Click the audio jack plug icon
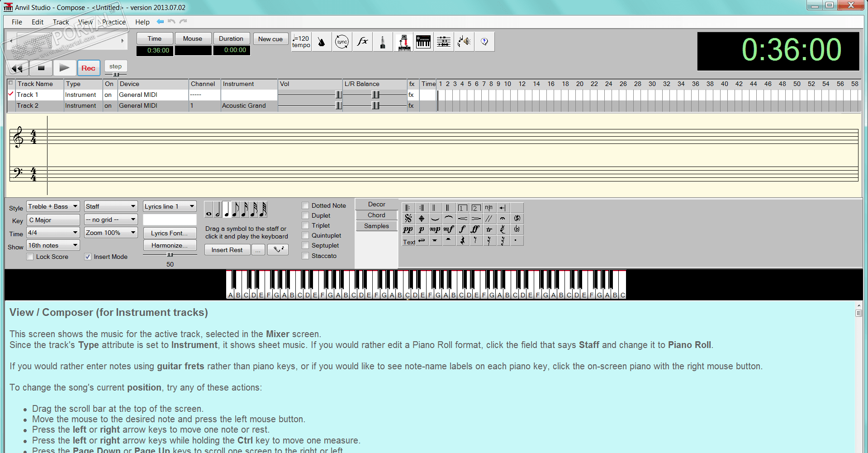868x453 pixels. [383, 42]
